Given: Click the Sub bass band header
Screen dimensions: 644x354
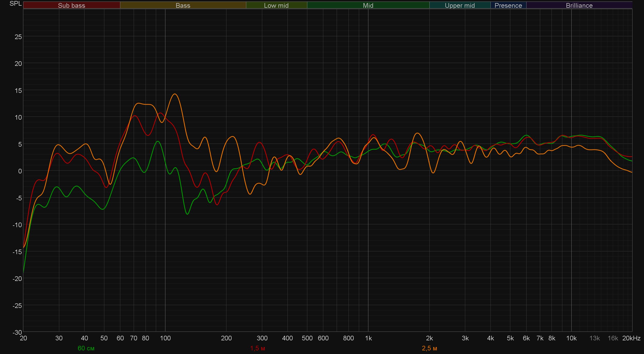Looking at the screenshot, I should (x=71, y=5).
